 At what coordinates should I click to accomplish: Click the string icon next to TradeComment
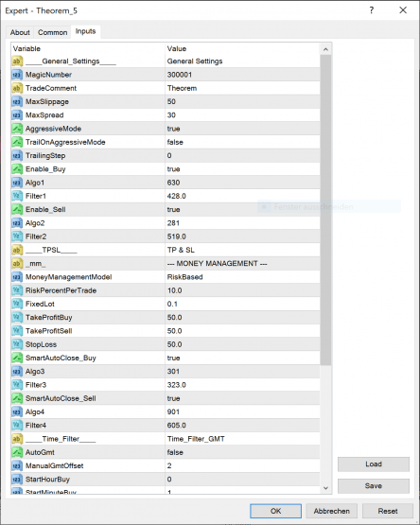[17, 88]
